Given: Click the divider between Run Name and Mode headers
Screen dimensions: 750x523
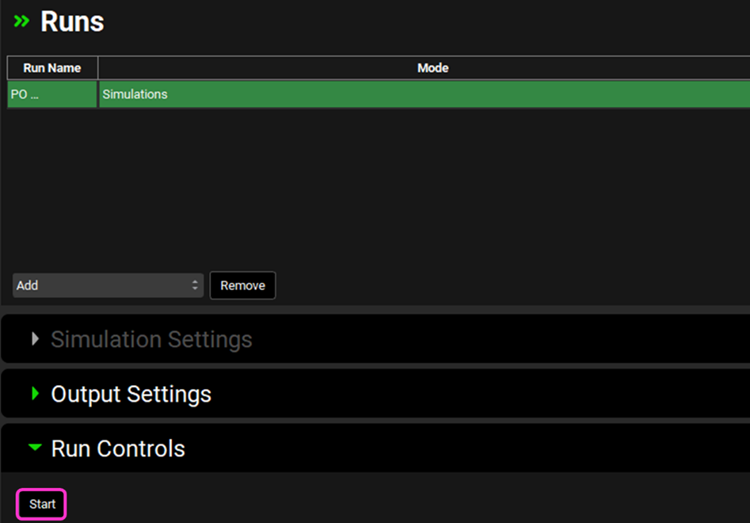Looking at the screenshot, I should (98, 68).
